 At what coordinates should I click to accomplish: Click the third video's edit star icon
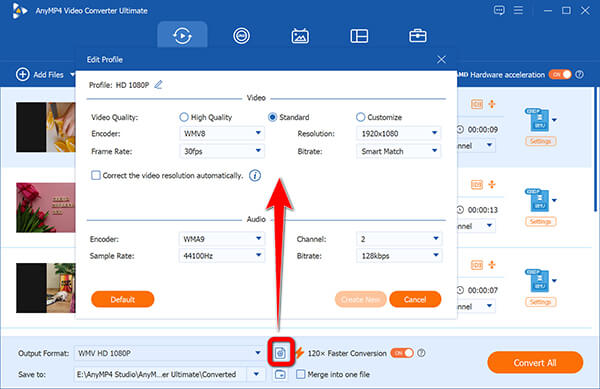(492, 265)
